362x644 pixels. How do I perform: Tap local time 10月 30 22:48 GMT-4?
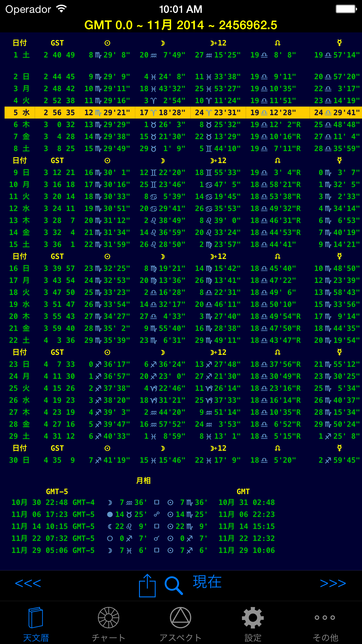pos(53,503)
